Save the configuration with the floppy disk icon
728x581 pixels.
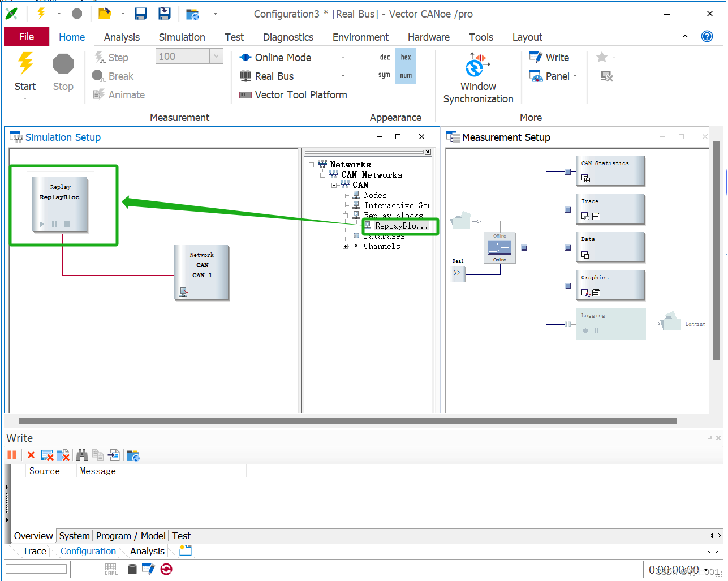click(141, 14)
